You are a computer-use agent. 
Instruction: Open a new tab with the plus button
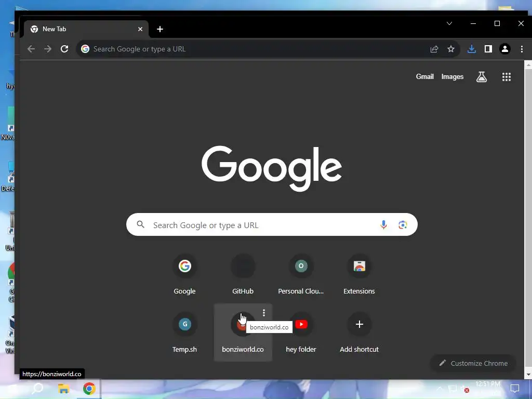pos(160,29)
